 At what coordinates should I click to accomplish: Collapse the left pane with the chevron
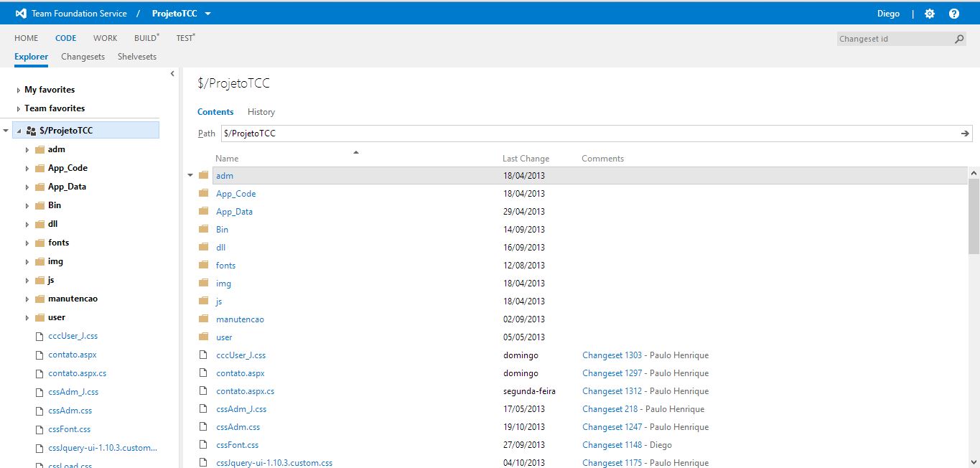pos(172,73)
